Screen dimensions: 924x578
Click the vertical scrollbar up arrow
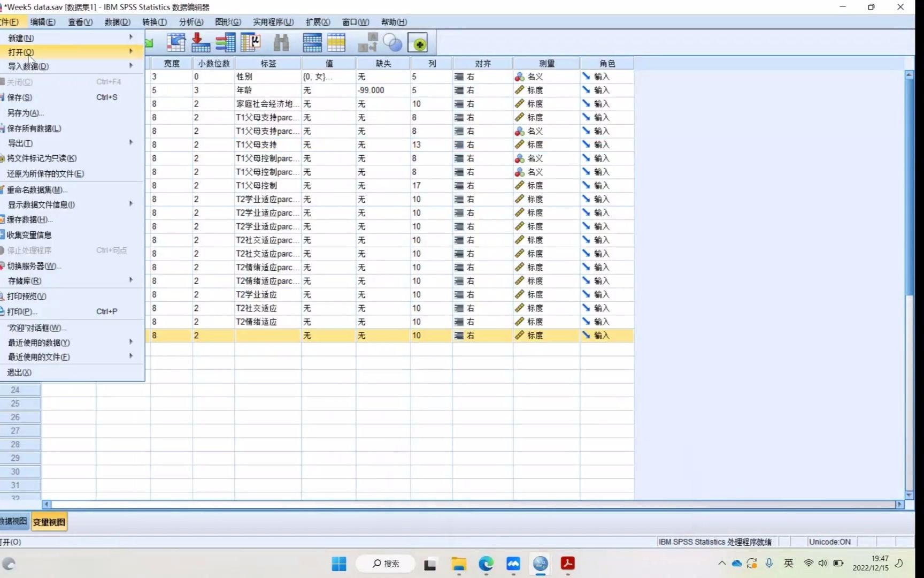click(909, 75)
